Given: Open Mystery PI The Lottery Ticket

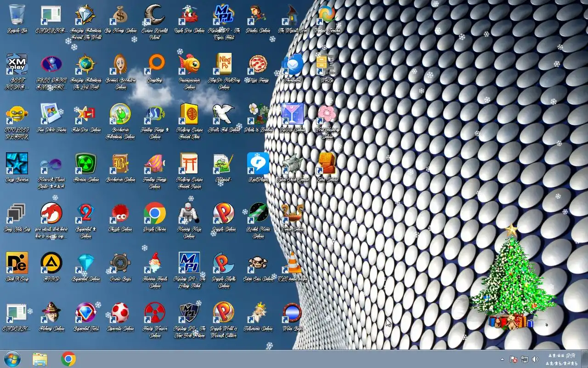Looking at the screenshot, I should (x=189, y=263).
